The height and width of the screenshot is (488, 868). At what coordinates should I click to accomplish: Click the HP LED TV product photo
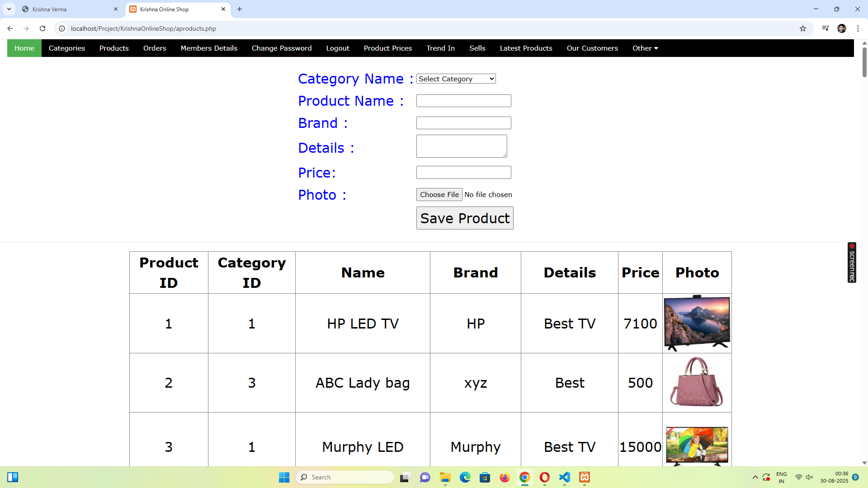(697, 323)
